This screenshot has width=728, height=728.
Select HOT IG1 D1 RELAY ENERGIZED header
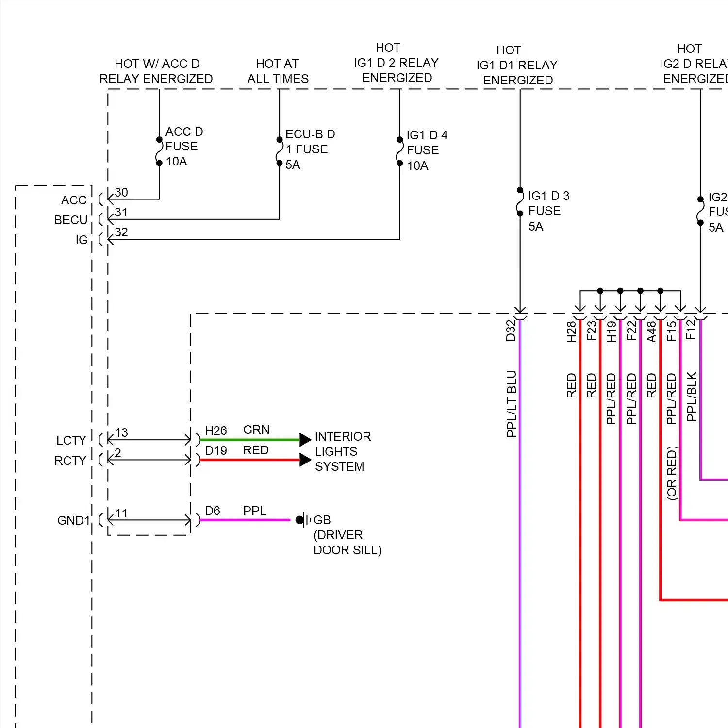point(517,65)
